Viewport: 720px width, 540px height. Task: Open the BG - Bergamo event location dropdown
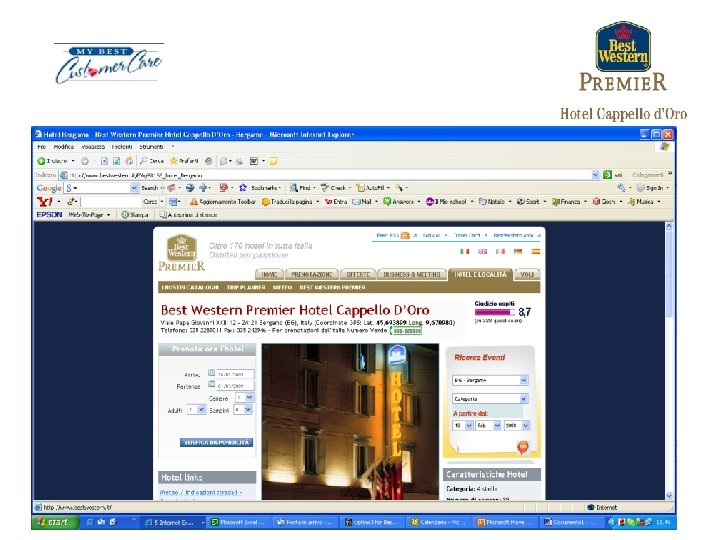pos(490,380)
